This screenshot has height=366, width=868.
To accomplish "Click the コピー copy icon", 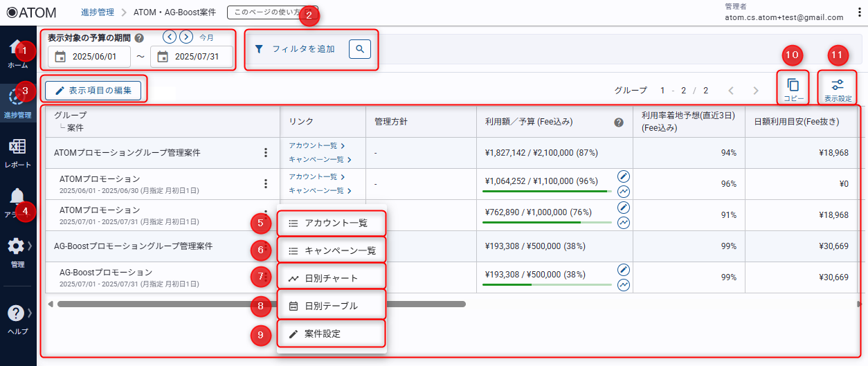I will pos(793,85).
